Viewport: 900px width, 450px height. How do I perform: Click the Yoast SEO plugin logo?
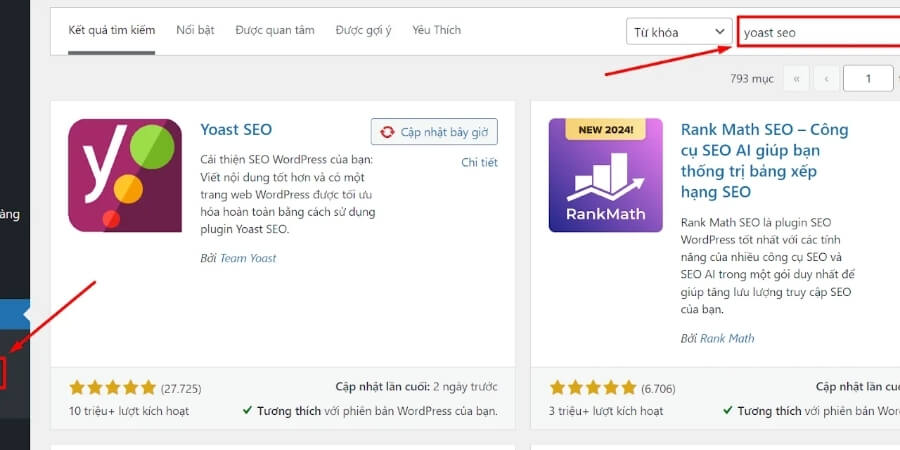tap(125, 175)
